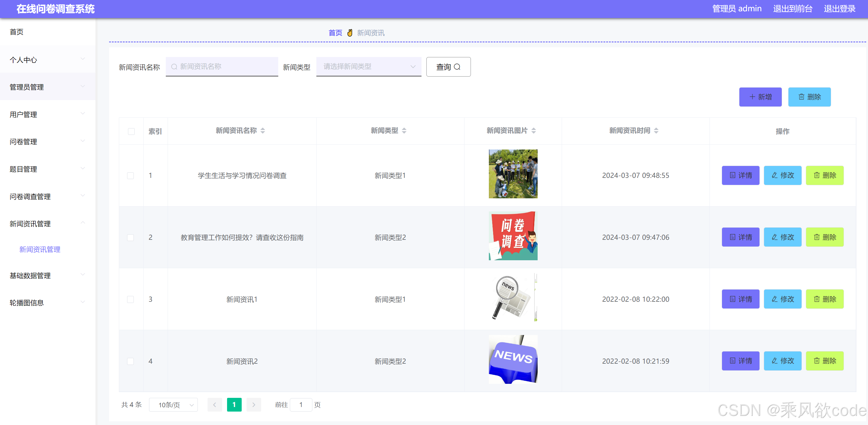
Task: Select 首页 in the breadcrumb
Action: [335, 32]
